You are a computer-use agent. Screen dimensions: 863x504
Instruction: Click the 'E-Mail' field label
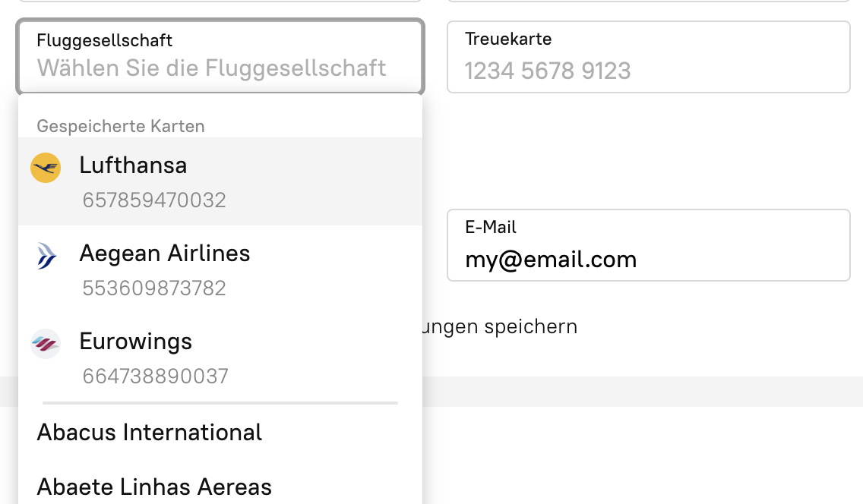tap(491, 226)
